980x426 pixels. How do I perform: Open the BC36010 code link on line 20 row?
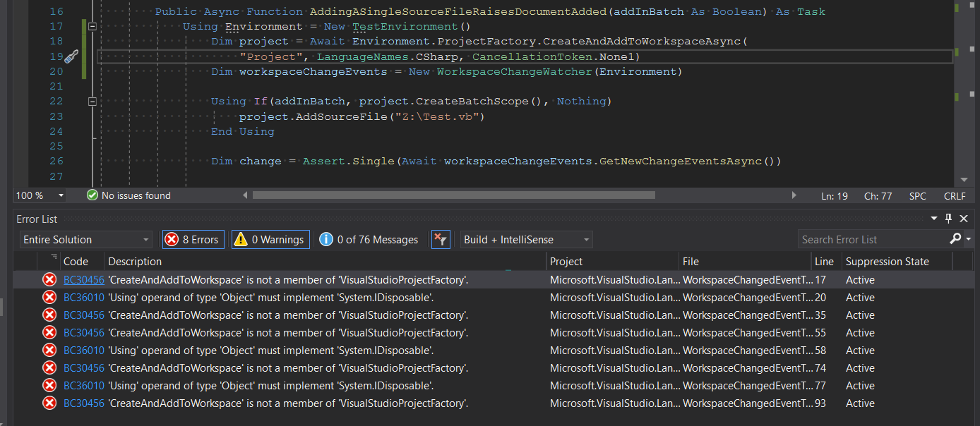coord(84,298)
